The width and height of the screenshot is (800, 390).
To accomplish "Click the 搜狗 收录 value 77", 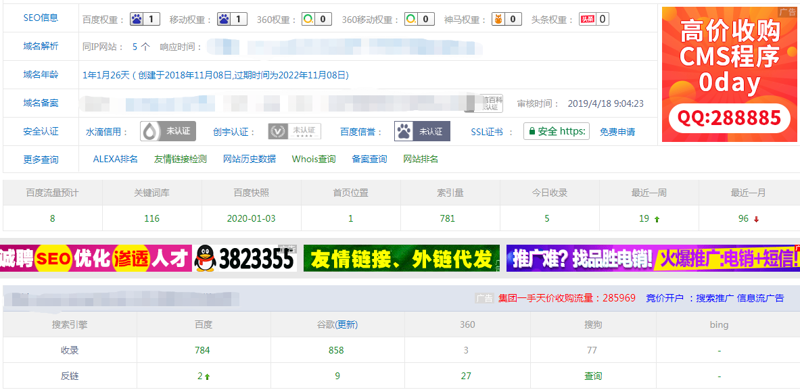I will (x=592, y=351).
